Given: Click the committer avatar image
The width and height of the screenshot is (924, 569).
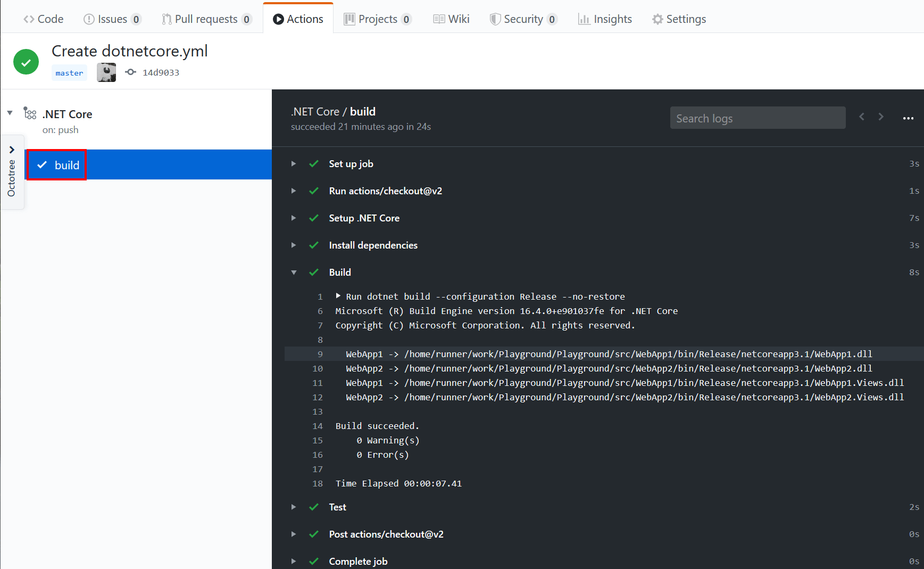Looking at the screenshot, I should [x=106, y=72].
